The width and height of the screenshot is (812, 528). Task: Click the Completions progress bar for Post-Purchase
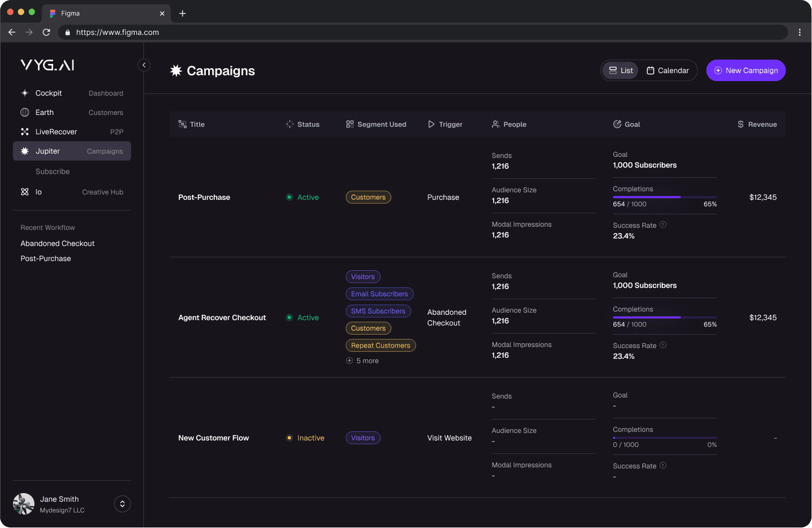[664, 197]
